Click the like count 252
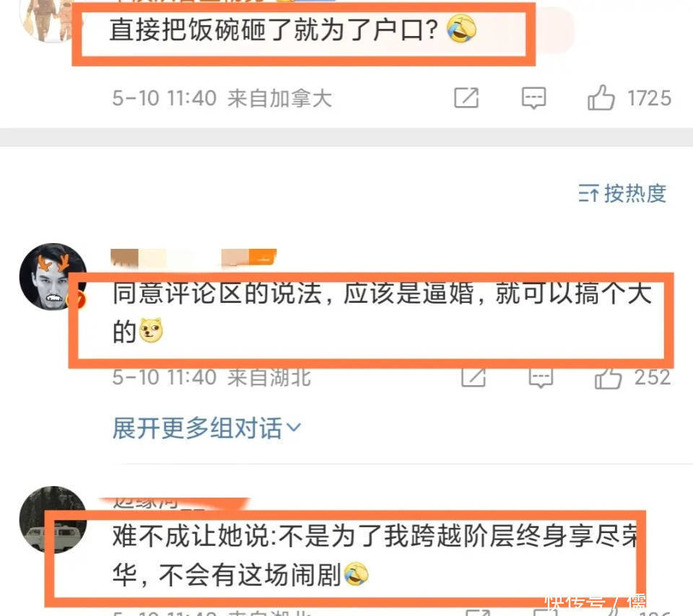 653,378
